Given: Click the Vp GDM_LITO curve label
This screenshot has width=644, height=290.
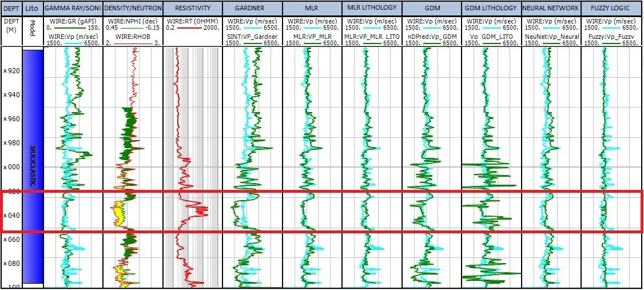Looking at the screenshot, I should 491,37.
